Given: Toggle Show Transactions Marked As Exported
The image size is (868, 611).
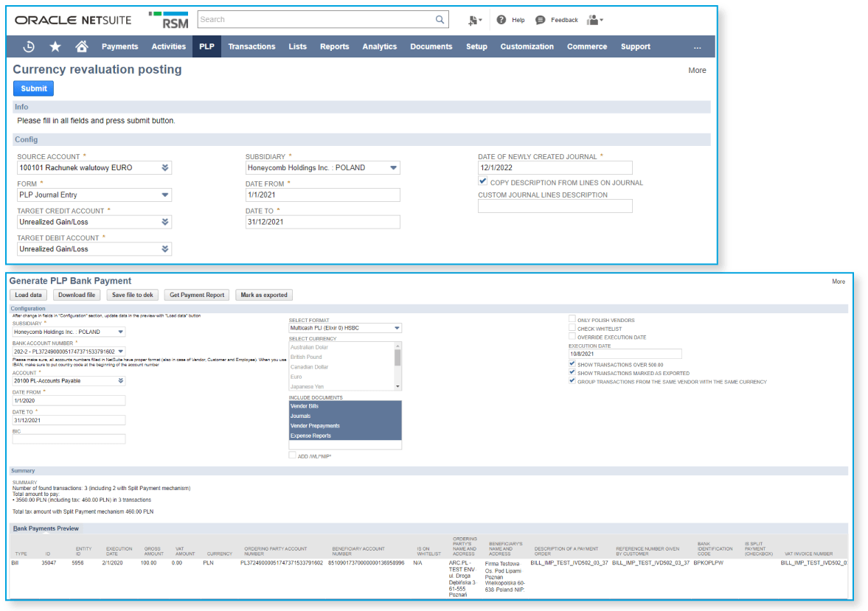Looking at the screenshot, I should (572, 372).
